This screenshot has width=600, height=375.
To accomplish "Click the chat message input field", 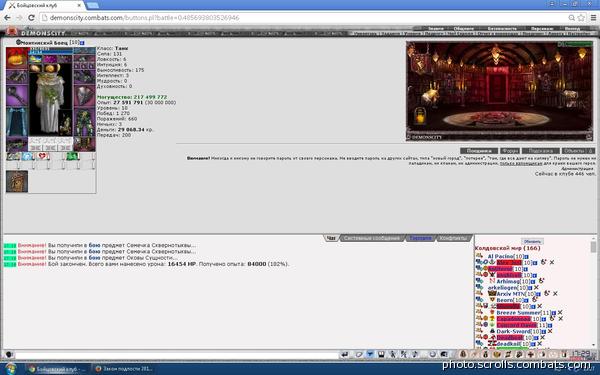I will 176,355.
